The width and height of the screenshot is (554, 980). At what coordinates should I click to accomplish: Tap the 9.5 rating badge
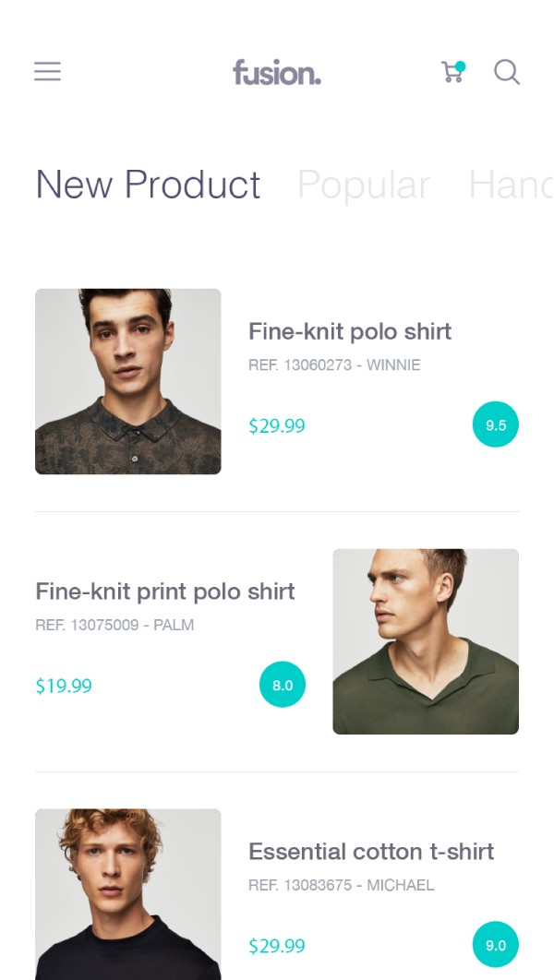pos(496,424)
